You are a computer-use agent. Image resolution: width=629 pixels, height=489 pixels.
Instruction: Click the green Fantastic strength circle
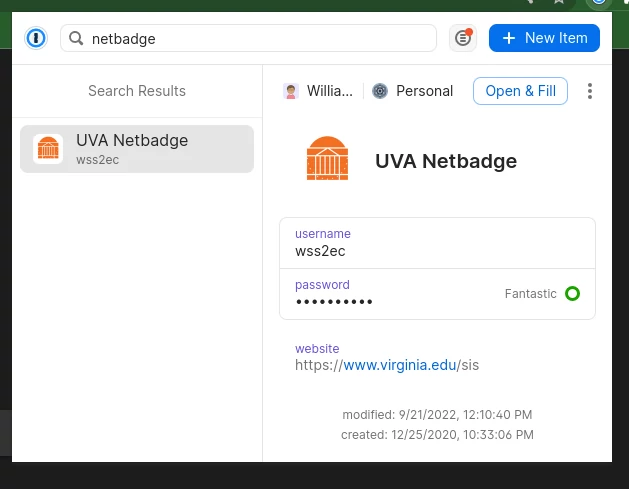pyautogui.click(x=572, y=294)
